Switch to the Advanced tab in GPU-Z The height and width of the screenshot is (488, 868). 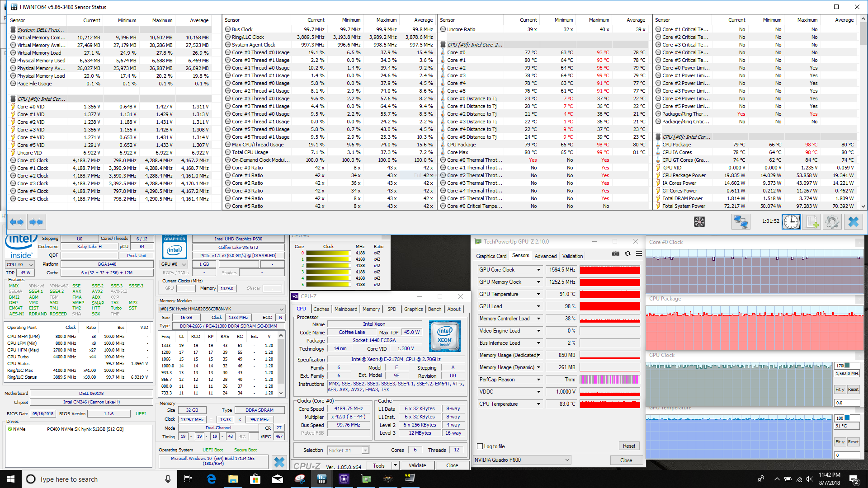(x=545, y=256)
